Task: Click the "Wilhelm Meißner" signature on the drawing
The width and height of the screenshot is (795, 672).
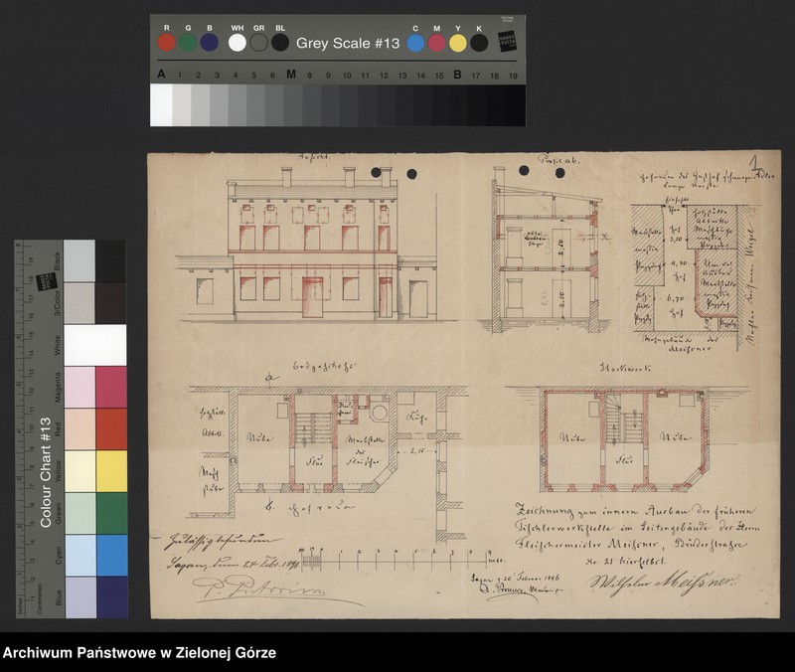Action: (664, 584)
